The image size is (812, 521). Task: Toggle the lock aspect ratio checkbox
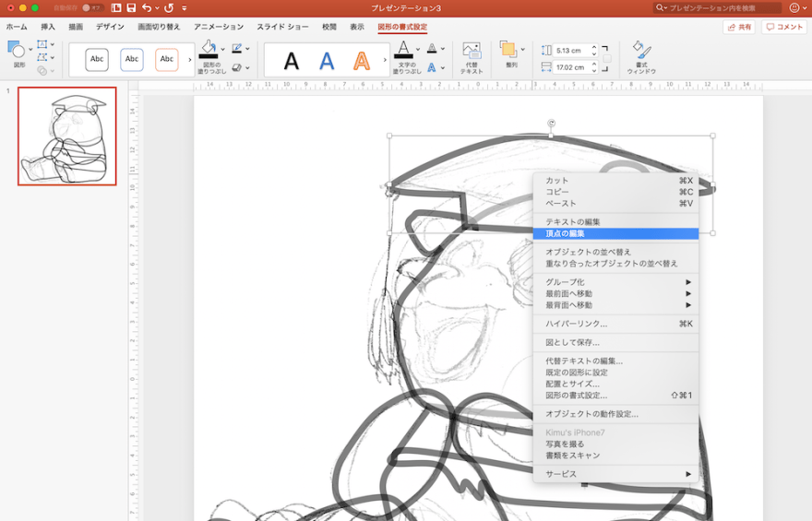606,59
